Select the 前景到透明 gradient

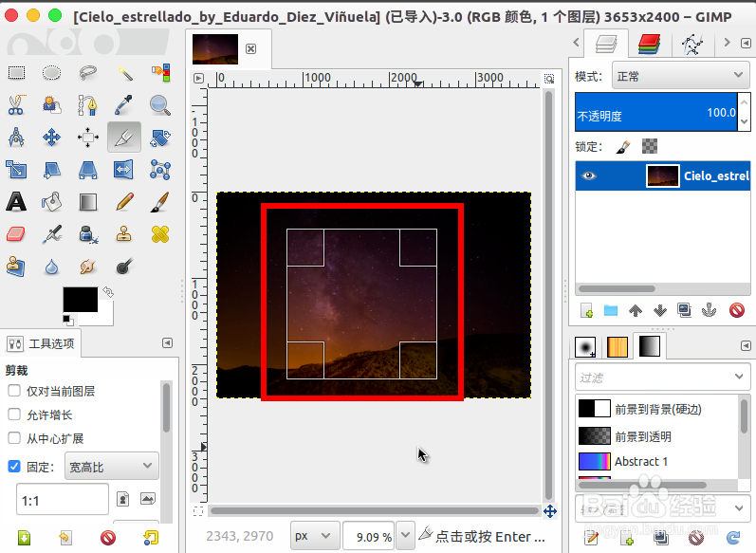[657, 436]
